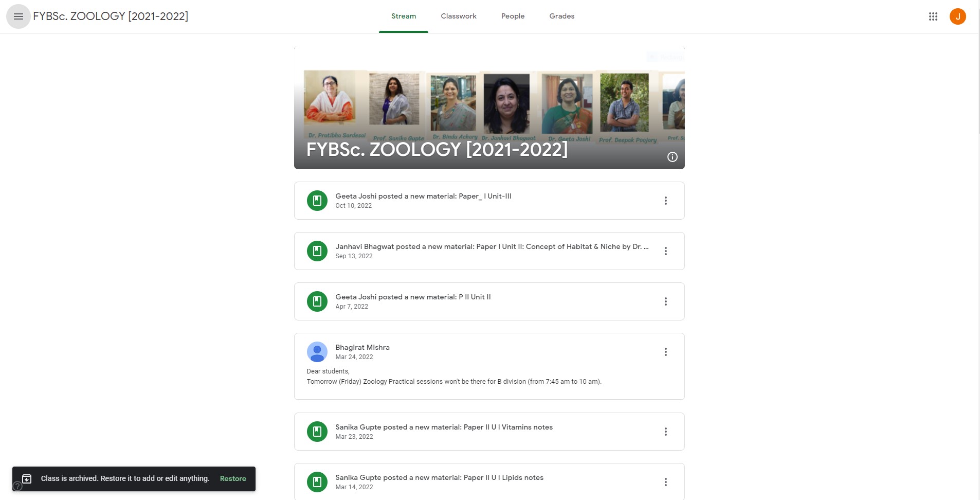Click Bhagirat Mishra's profile avatar
The image size is (980, 500).
pos(317,352)
